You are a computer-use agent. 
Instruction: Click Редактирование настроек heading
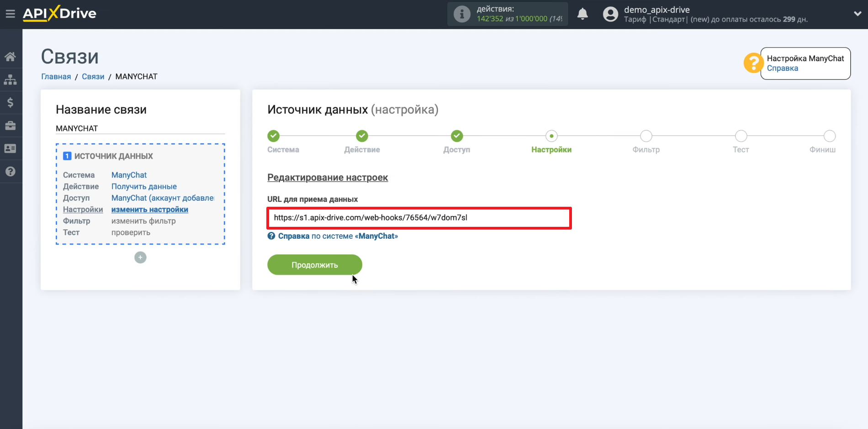coord(328,178)
